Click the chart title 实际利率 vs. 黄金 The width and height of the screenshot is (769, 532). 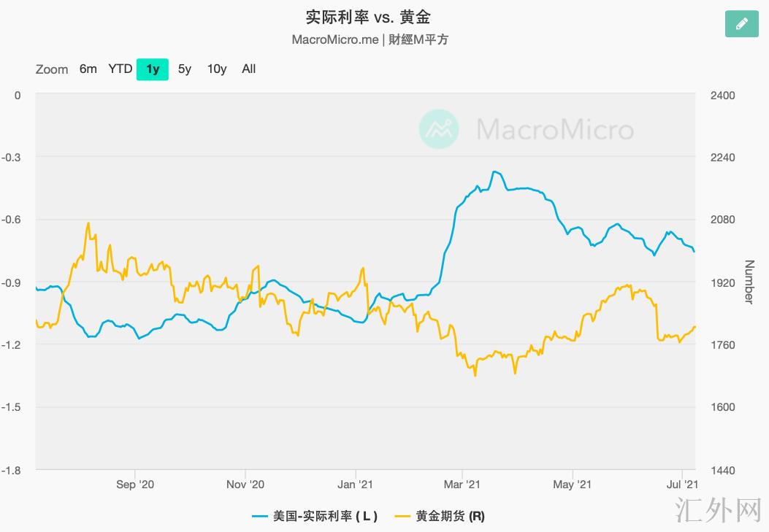tap(372, 16)
